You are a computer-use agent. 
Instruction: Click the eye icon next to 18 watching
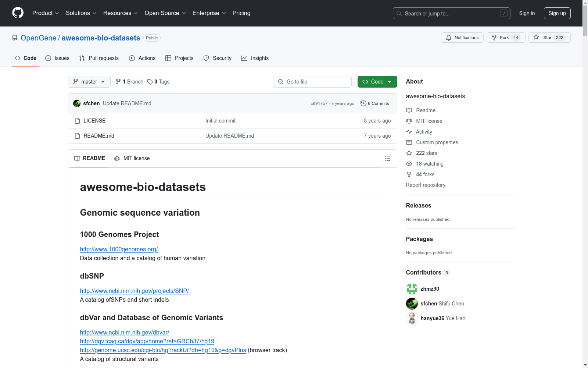[x=409, y=164]
